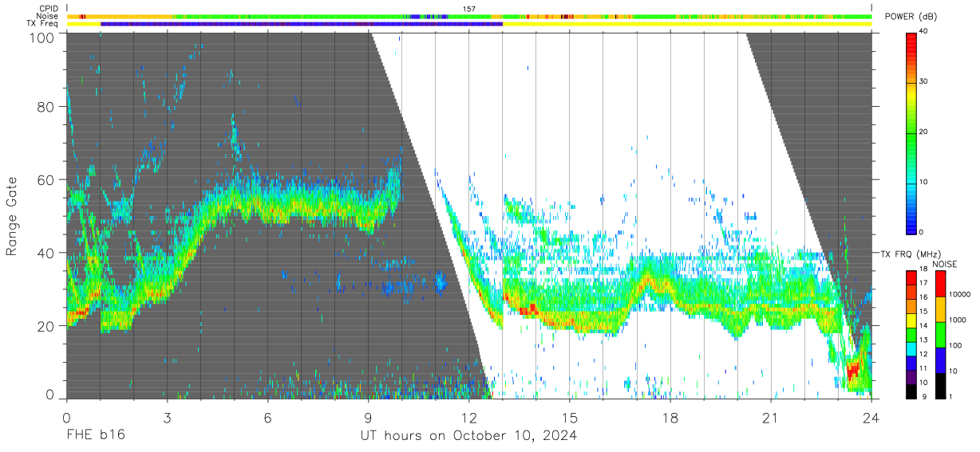Click the x-axis tick label '21'
This screenshot has width=980, height=452.
pyautogui.click(x=771, y=418)
